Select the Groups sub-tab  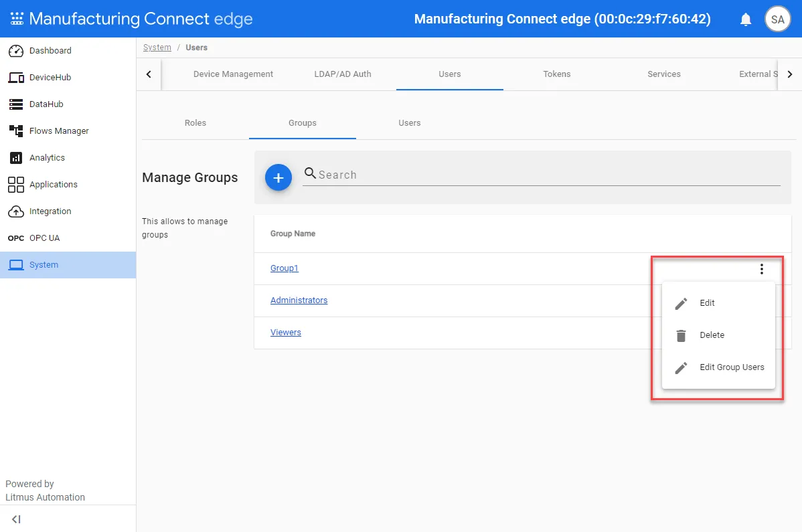303,123
